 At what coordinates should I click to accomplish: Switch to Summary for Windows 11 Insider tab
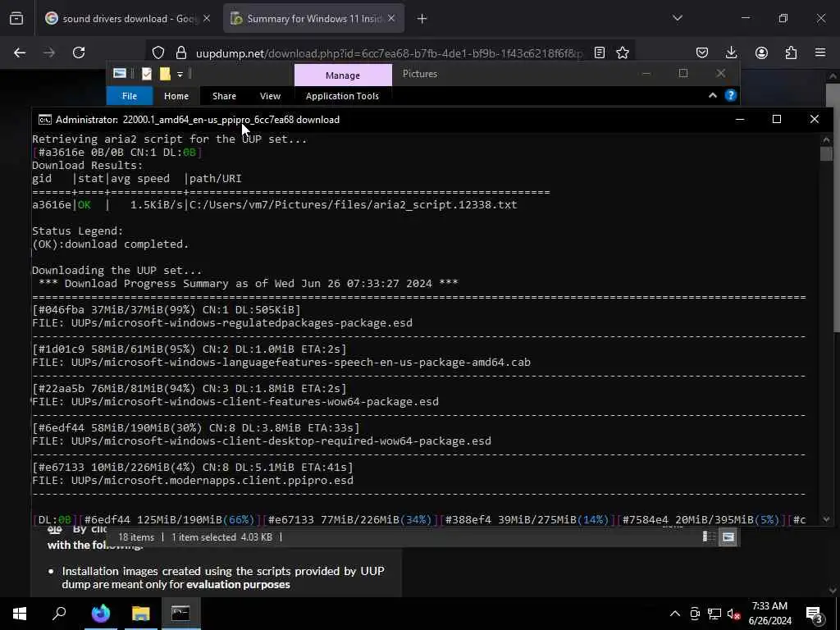(313, 19)
